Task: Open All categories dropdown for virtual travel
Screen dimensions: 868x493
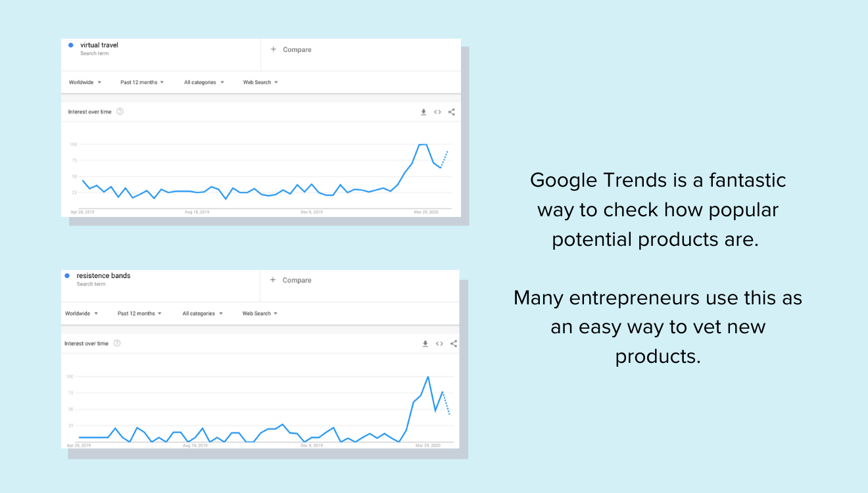Action: [x=204, y=82]
